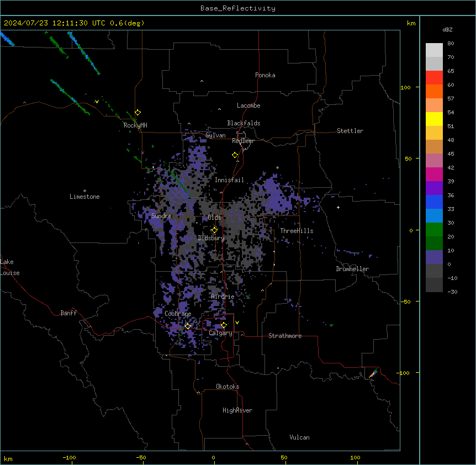The height and width of the screenshot is (465, 476).
Task: Select the Calgary label
Action: (x=220, y=333)
